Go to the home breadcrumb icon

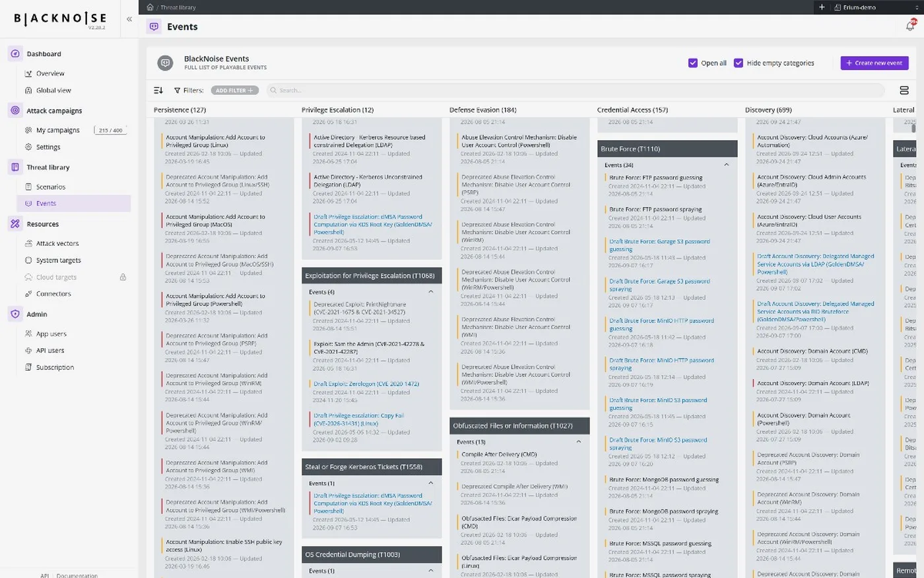(150, 7)
